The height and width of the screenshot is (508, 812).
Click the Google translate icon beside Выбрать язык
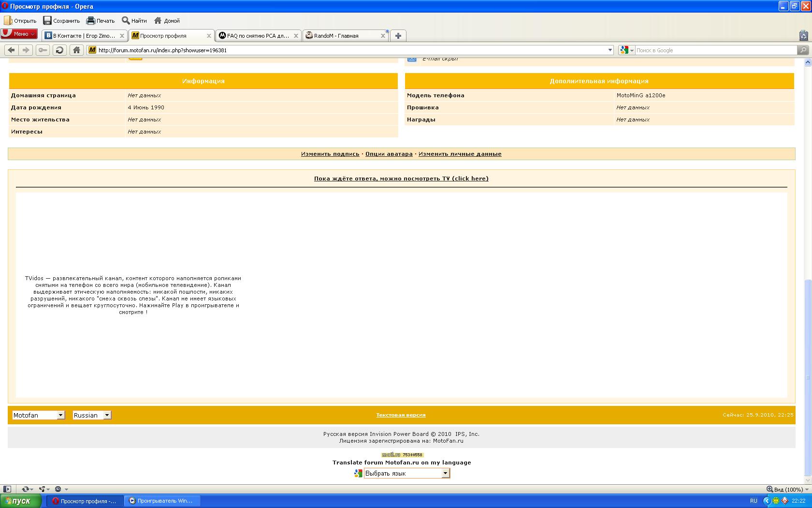click(358, 473)
